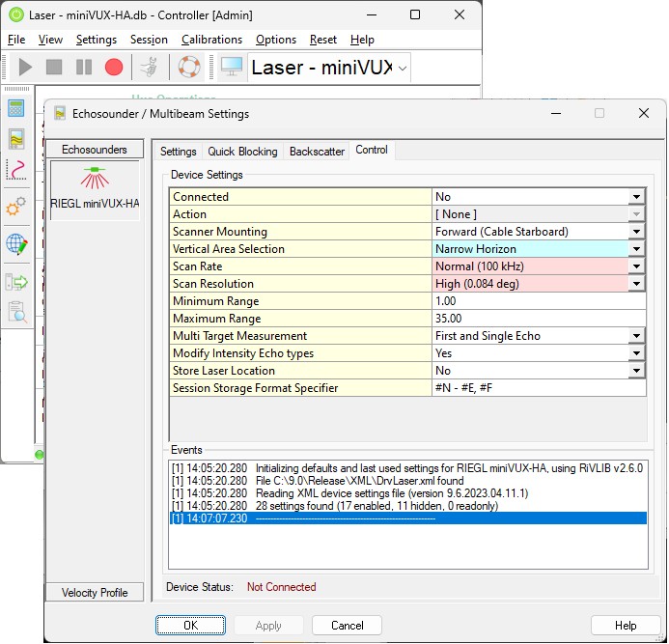Click the globe with pencil sidebar icon
Image resolution: width=669 pixels, height=644 pixels.
(x=15, y=243)
